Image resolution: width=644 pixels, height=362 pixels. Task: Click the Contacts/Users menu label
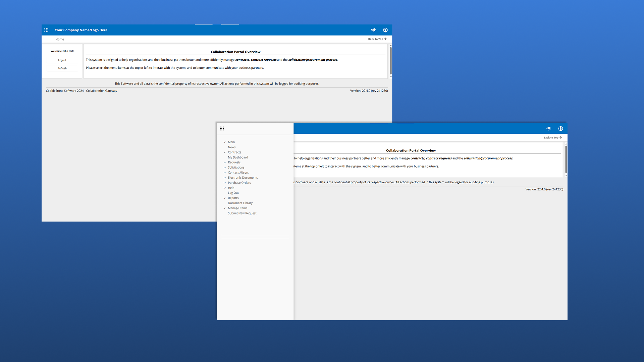coord(238,173)
